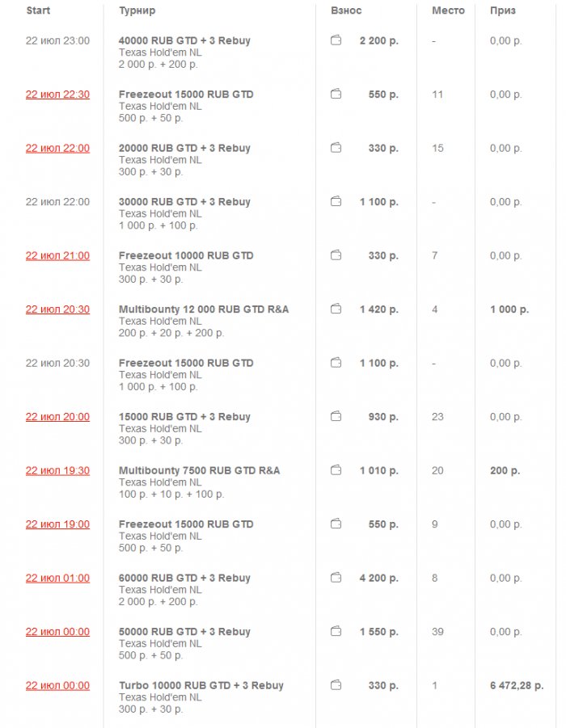Click the Место column header
This screenshot has height=728, width=566.
(x=448, y=11)
